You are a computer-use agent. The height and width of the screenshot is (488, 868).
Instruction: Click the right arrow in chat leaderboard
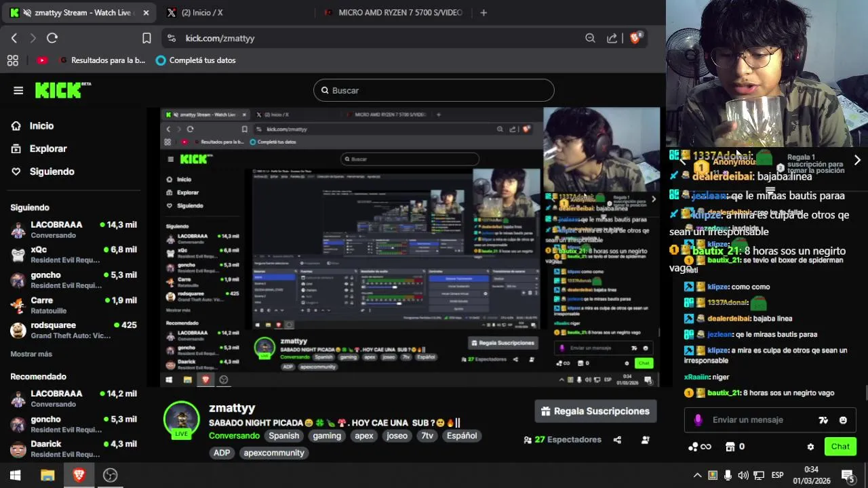click(857, 160)
